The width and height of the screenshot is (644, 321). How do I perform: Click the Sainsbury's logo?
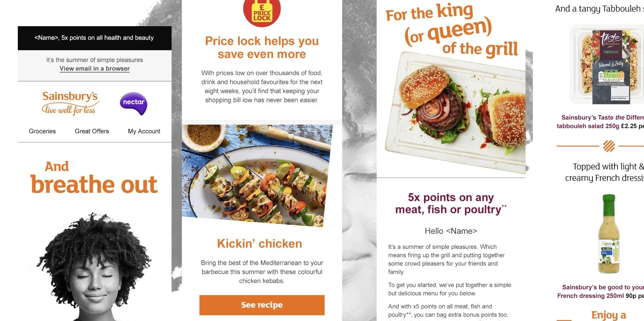pyautogui.click(x=70, y=103)
